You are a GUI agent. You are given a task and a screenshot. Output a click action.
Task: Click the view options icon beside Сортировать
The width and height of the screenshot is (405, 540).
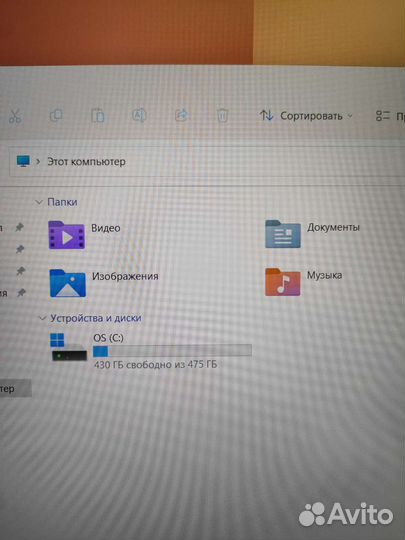[x=382, y=116]
